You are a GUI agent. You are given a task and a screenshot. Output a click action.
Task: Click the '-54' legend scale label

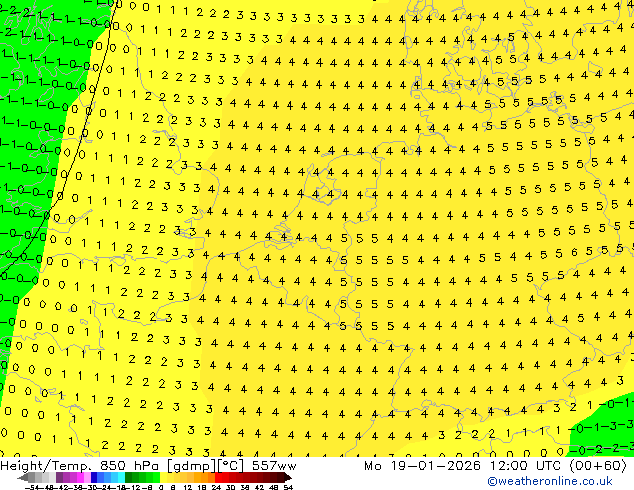32,487
